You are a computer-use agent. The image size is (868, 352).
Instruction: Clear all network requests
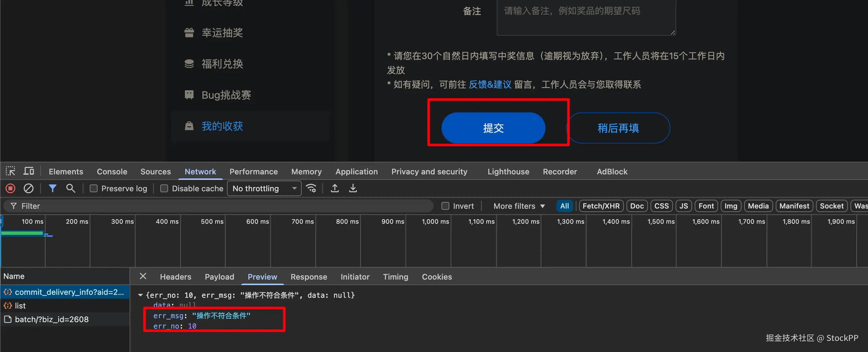coord(29,188)
